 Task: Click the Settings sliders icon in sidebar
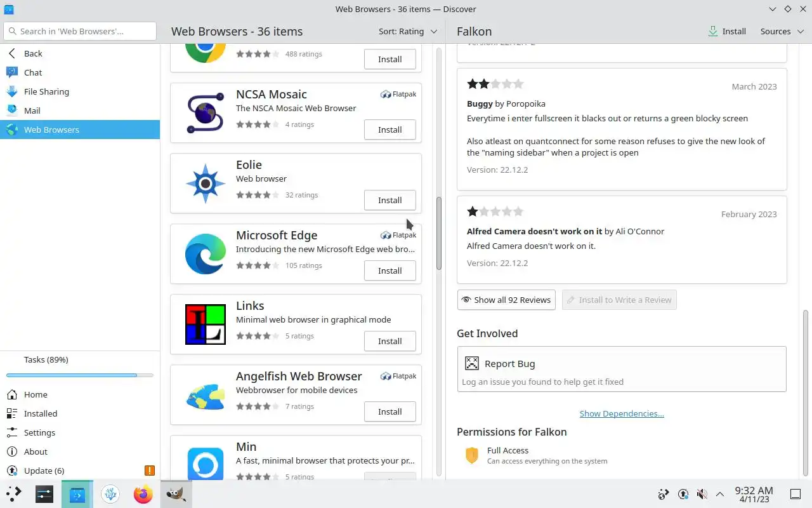pos(11,432)
